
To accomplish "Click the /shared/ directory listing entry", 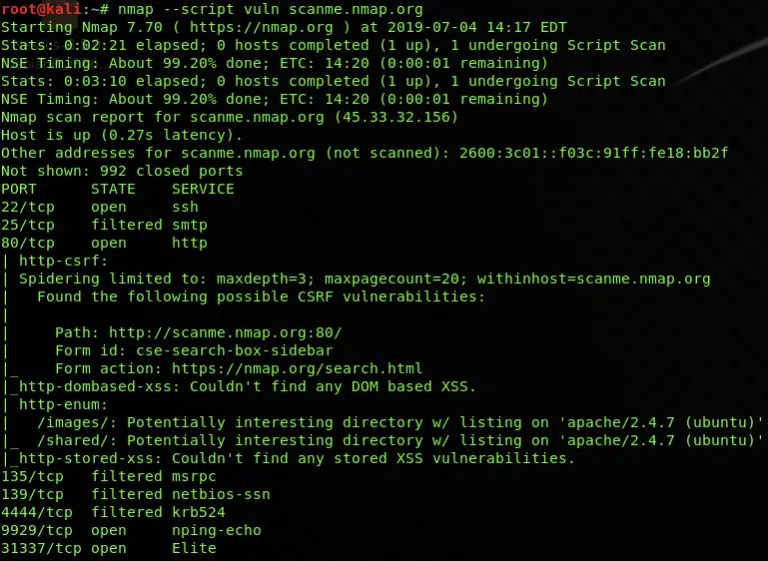I will (400, 440).
